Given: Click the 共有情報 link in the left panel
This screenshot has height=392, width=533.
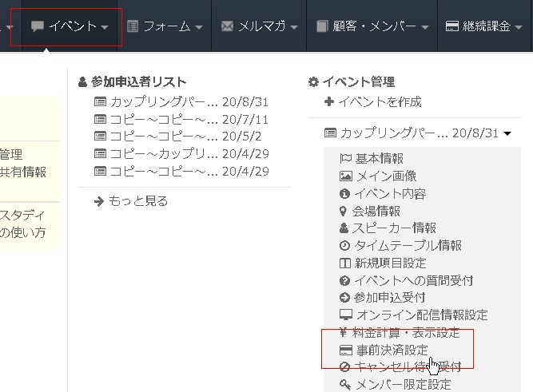Looking at the screenshot, I should (23, 172).
